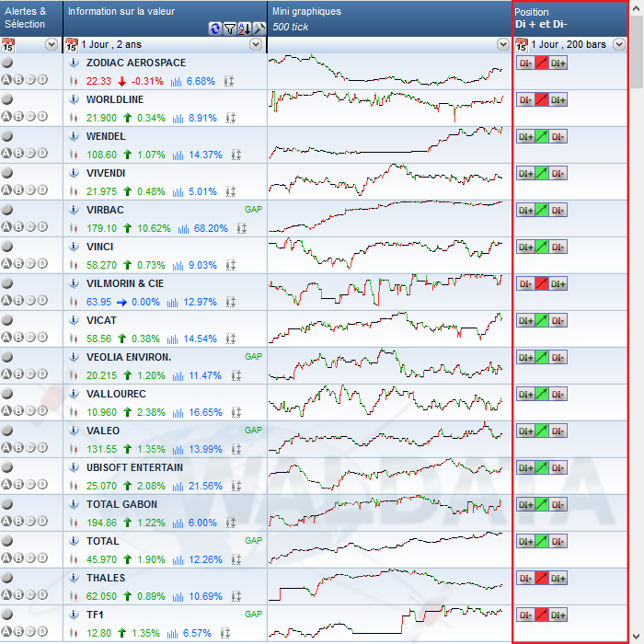Toggle selection A for VILMORIN & CIE
This screenshot has width=644, height=644.
point(6,300)
